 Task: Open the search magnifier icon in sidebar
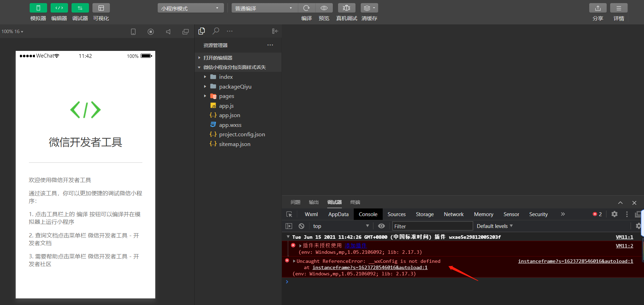(x=216, y=31)
